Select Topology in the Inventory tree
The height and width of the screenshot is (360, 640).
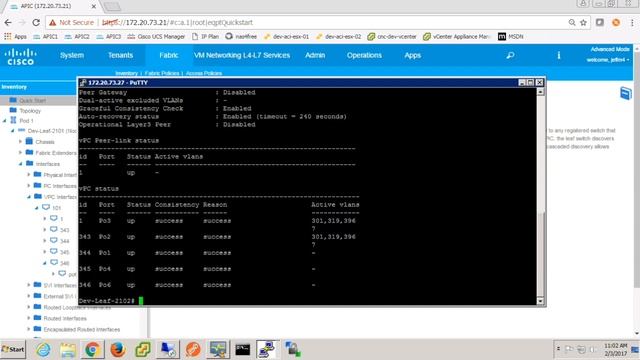tap(30, 111)
